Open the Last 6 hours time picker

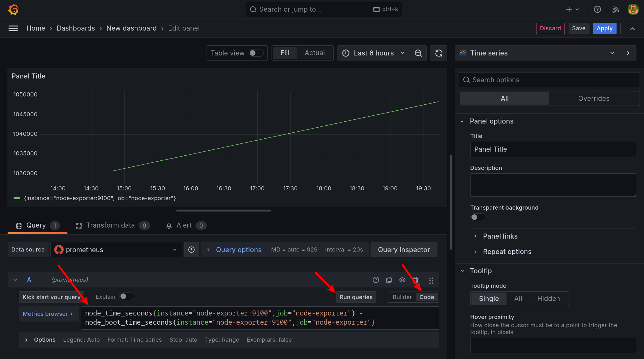tap(374, 53)
